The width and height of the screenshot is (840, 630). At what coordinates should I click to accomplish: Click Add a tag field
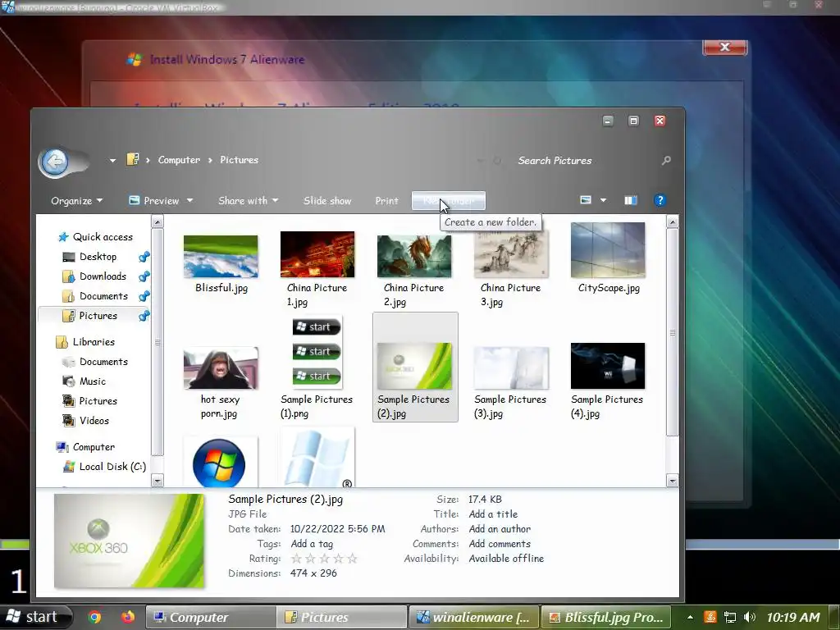312,545
